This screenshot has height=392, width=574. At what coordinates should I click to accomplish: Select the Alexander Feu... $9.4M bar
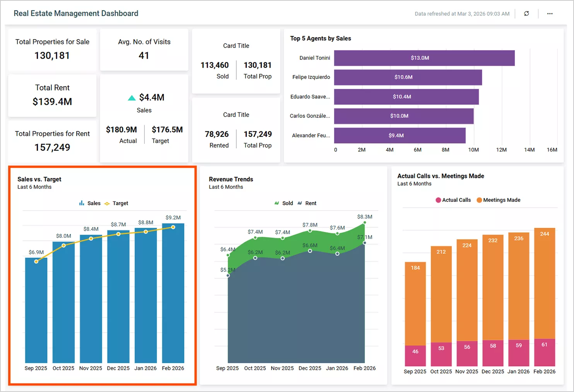[400, 135]
